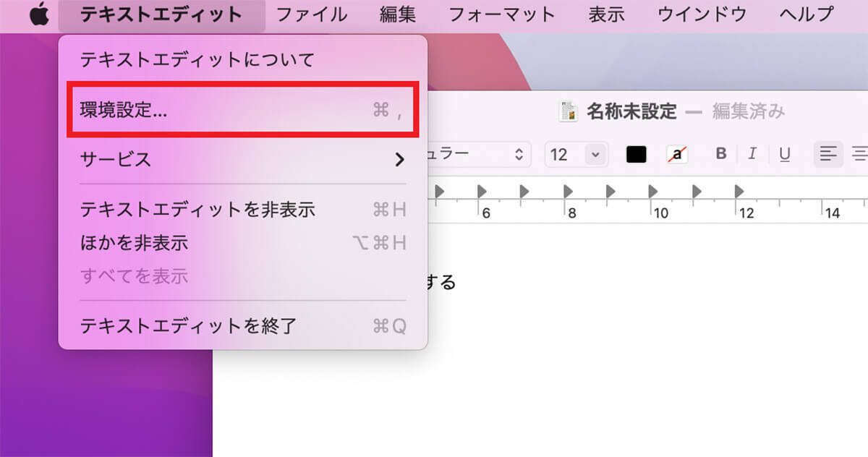Click the テキストエディット menu bar item
This screenshot has width=868, height=457.
161,14
